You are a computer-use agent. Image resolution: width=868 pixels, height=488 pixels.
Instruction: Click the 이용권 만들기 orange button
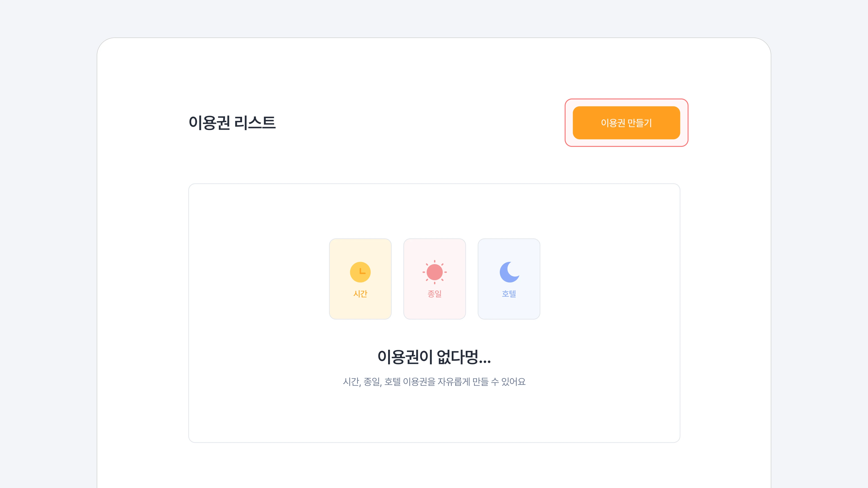click(626, 123)
